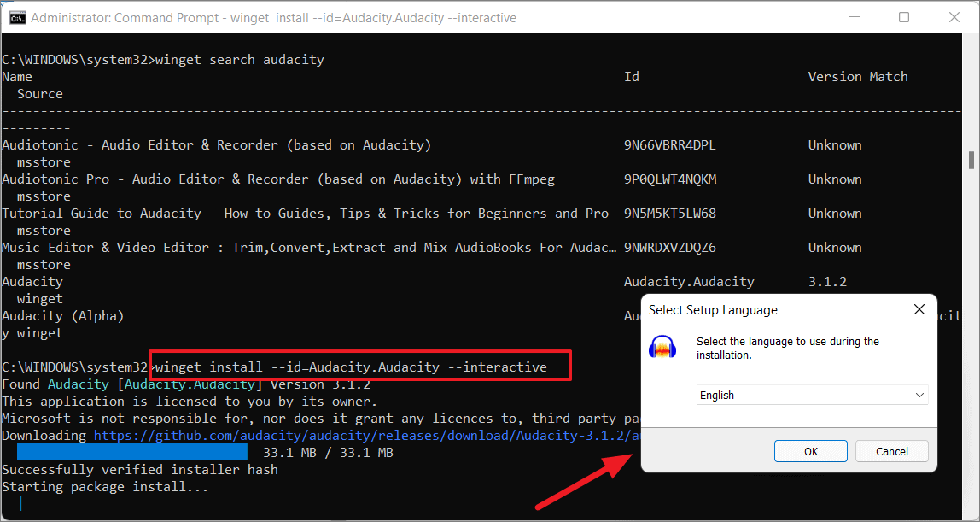Click the ID '9NWRDXVZDQZ6'
Image resolution: width=980 pixels, height=522 pixels.
pyautogui.click(x=669, y=248)
